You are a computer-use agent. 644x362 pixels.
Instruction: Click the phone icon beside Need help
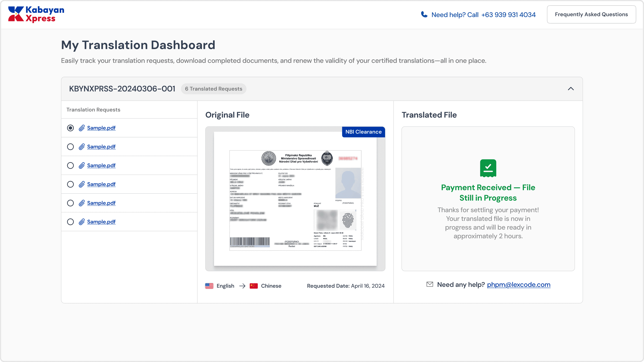click(x=424, y=15)
